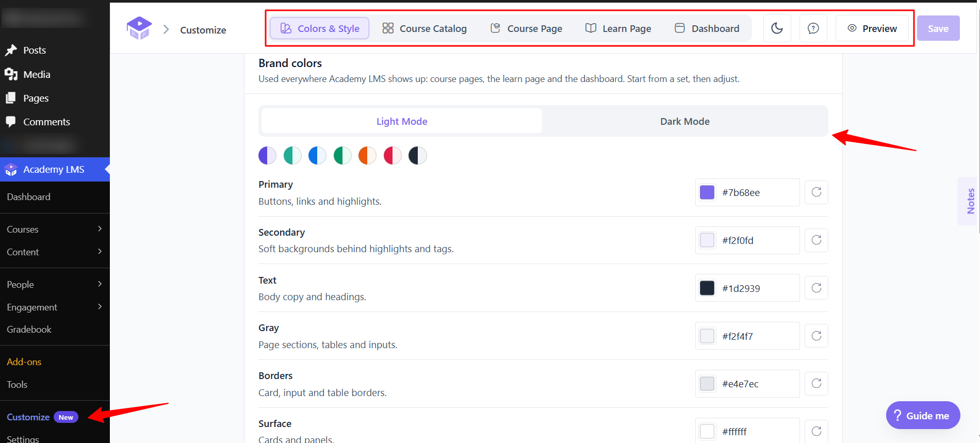Screen dimensions: 980x443
Task: Open Settings submenu item
Action: point(23,438)
